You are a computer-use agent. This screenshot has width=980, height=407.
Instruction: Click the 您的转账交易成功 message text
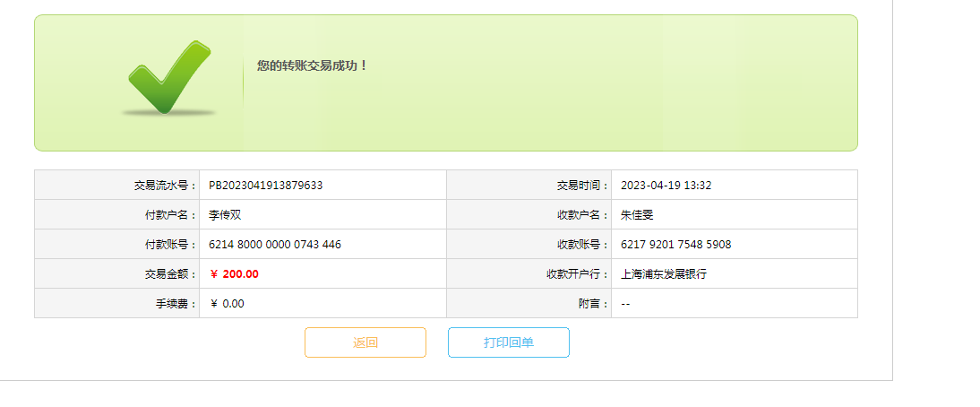click(313, 65)
